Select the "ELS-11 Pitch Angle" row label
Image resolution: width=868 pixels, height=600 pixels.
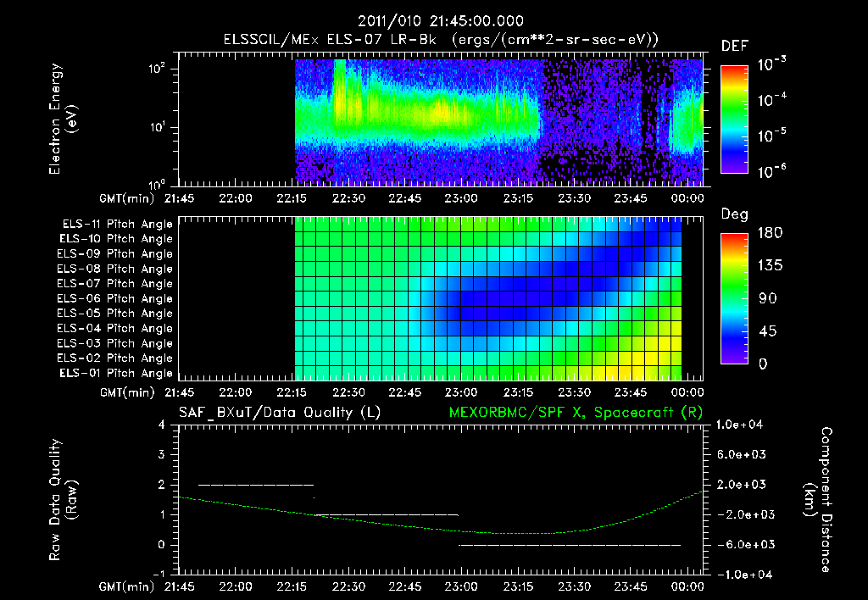pos(117,225)
